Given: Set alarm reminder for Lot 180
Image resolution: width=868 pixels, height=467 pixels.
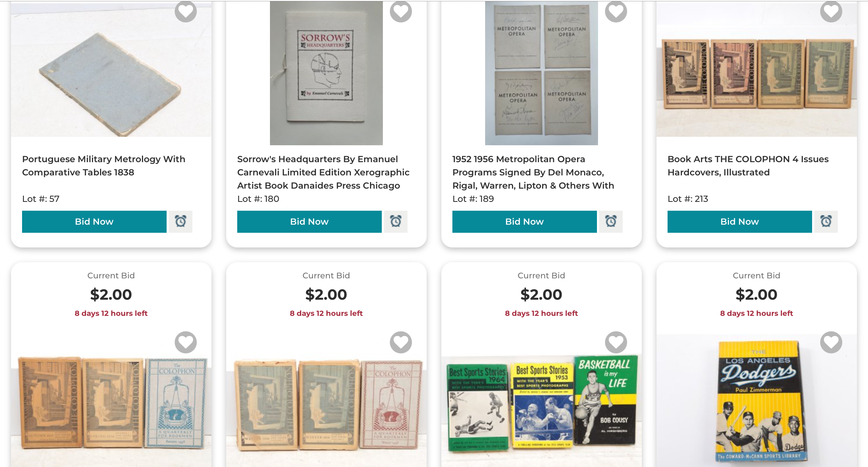Looking at the screenshot, I should 396,222.
